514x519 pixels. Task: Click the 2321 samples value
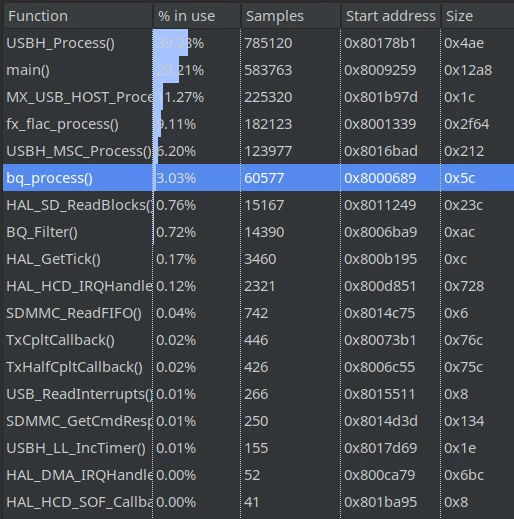click(260, 286)
